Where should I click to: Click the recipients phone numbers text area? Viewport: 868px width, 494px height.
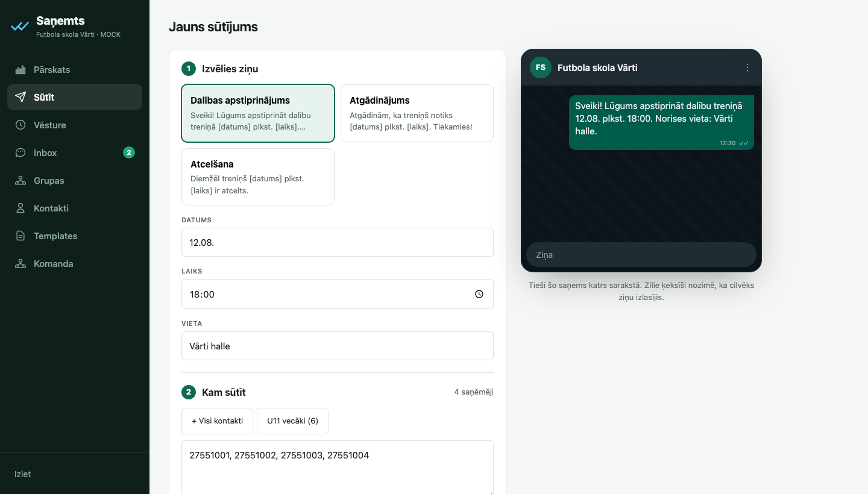point(338,467)
